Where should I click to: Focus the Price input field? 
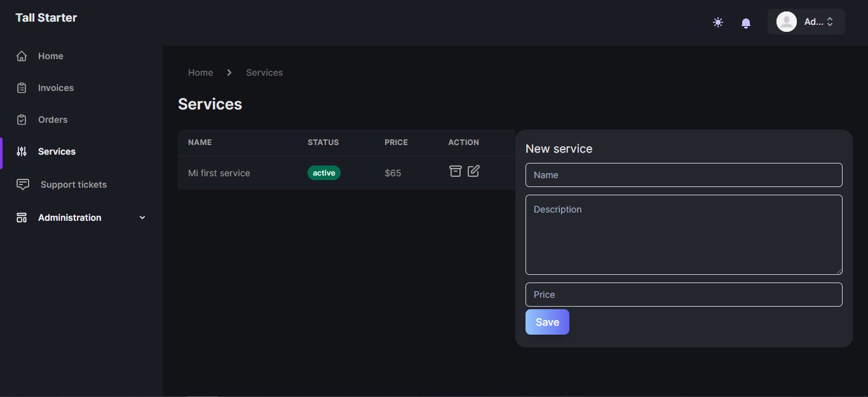(684, 295)
